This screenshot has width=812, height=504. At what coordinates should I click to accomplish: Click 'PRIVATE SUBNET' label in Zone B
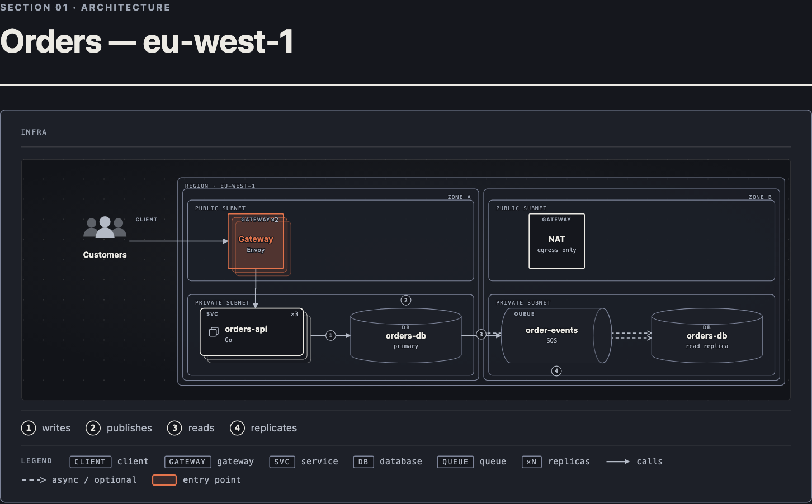tap(523, 303)
